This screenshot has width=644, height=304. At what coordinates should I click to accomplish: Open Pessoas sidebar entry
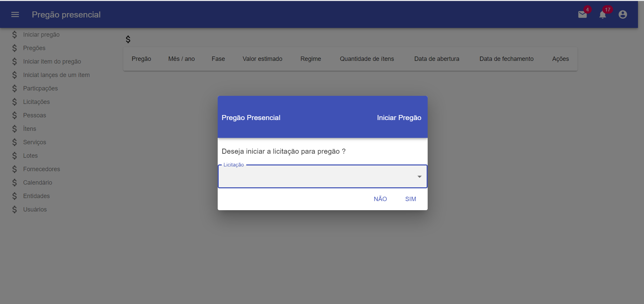[x=35, y=115]
